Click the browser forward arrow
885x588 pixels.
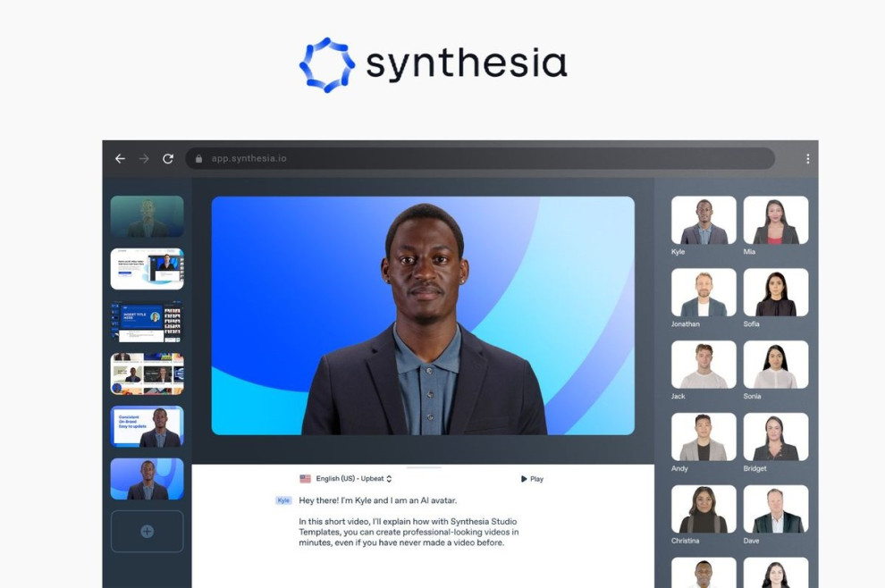click(144, 158)
